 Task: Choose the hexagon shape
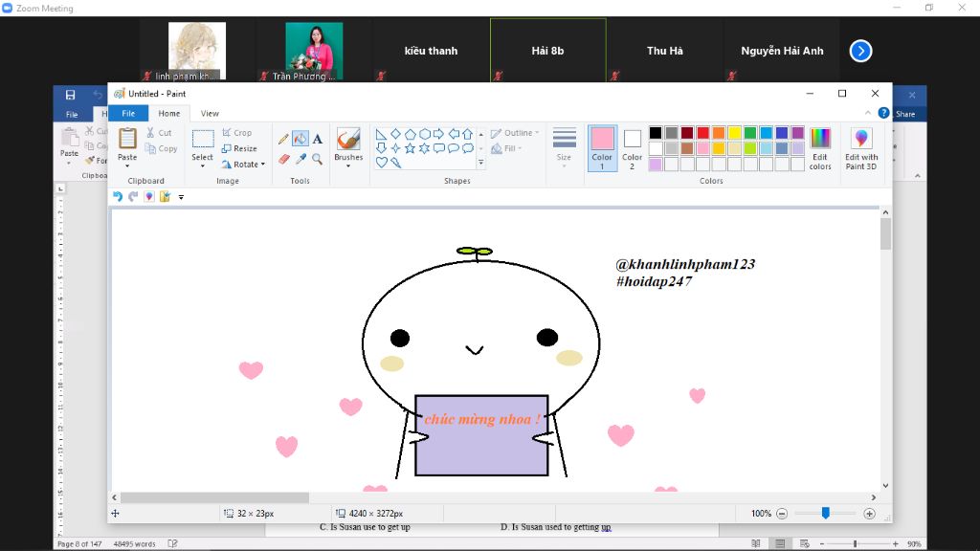click(x=424, y=134)
